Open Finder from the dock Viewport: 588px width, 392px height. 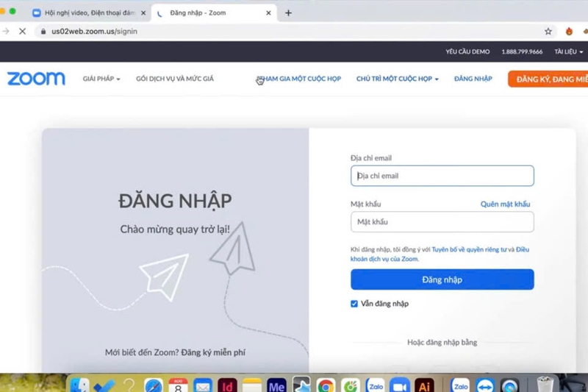pos(79,385)
